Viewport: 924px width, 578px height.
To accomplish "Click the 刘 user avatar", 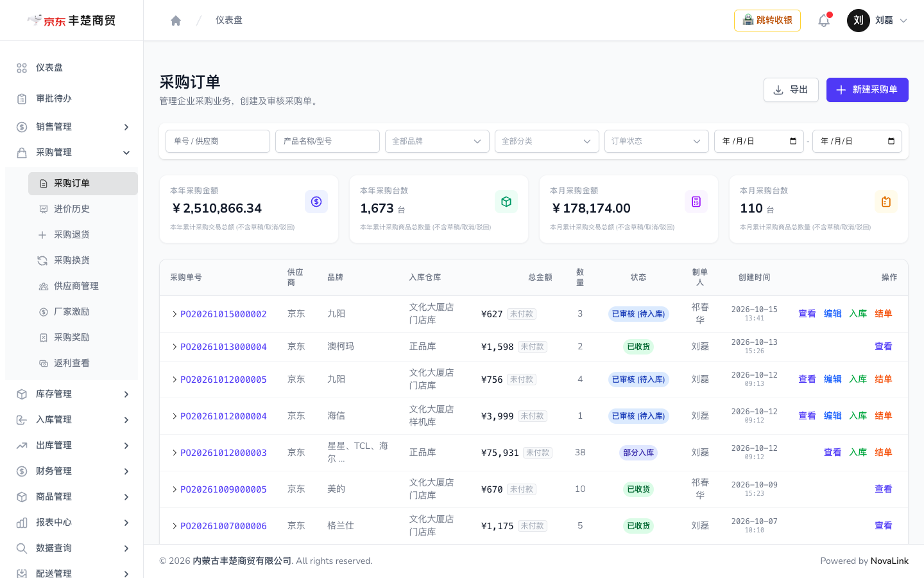I will pyautogui.click(x=859, y=21).
